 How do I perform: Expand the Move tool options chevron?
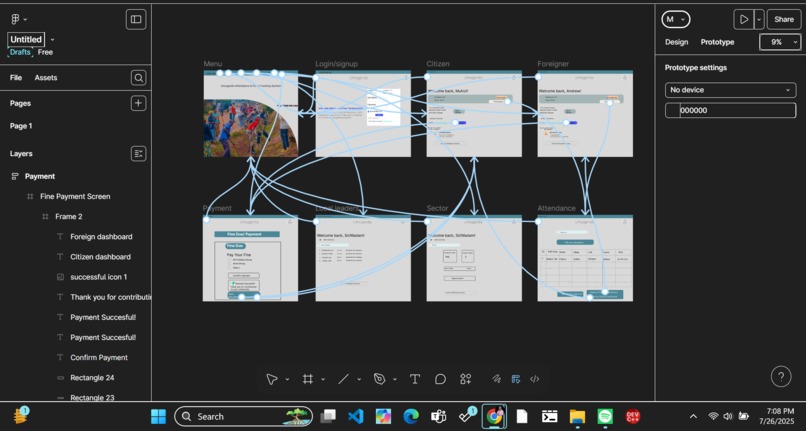287,380
